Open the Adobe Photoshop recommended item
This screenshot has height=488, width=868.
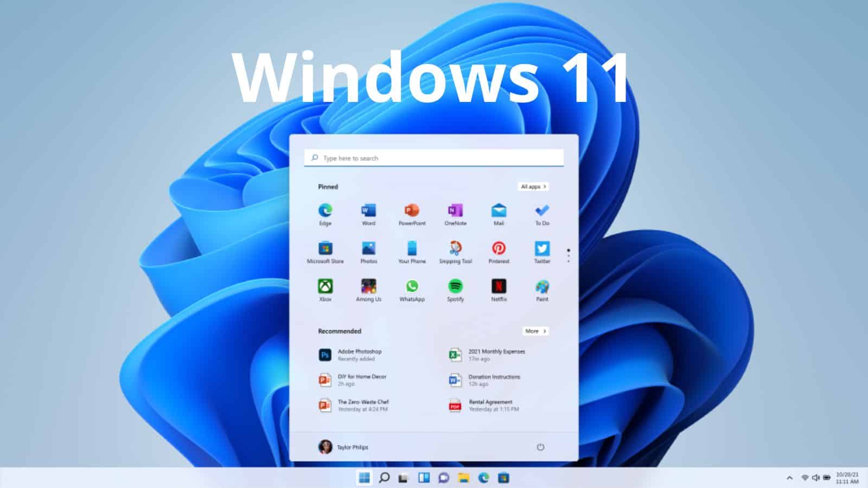[350, 355]
